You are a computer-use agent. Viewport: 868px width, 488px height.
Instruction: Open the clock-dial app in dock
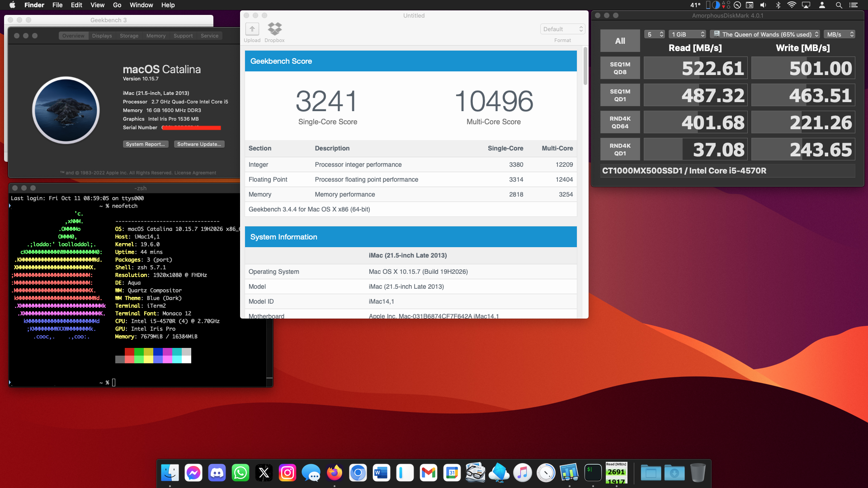(x=546, y=473)
